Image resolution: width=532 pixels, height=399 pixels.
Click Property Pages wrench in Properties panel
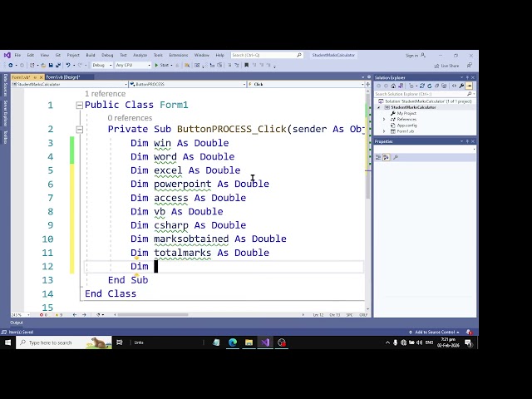tap(396, 157)
